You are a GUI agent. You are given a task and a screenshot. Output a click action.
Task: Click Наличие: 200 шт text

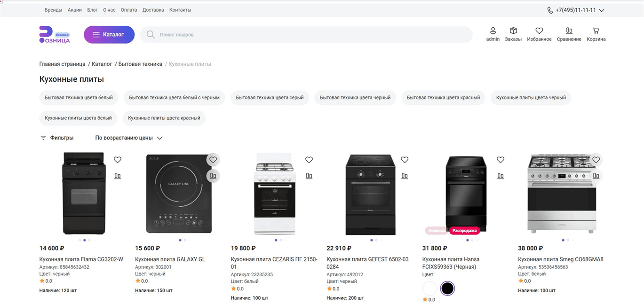[345, 298]
